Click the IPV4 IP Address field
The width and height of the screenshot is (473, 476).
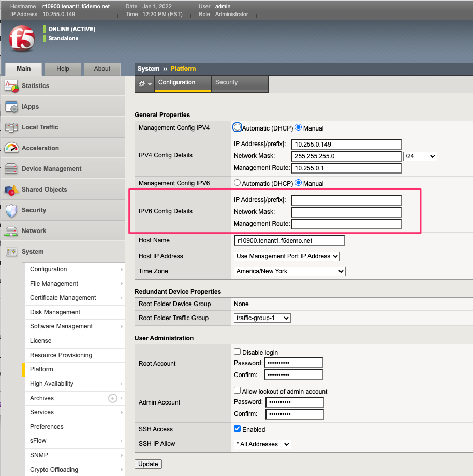tap(347, 144)
